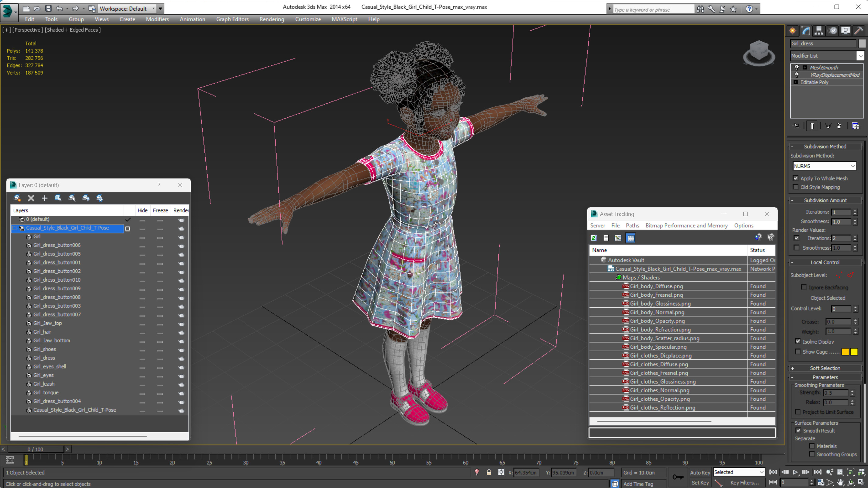
Task: Toggle Show End Result in modifier stack
Action: pyautogui.click(x=812, y=126)
